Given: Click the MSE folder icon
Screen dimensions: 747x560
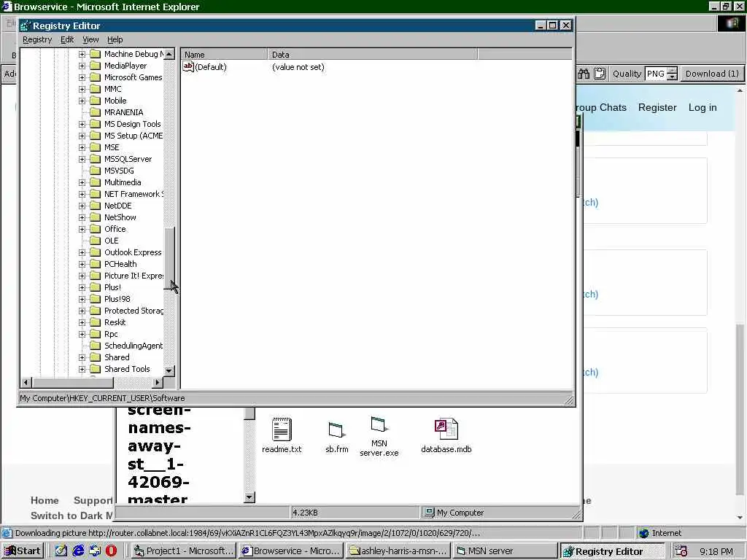Looking at the screenshot, I should coord(96,147).
